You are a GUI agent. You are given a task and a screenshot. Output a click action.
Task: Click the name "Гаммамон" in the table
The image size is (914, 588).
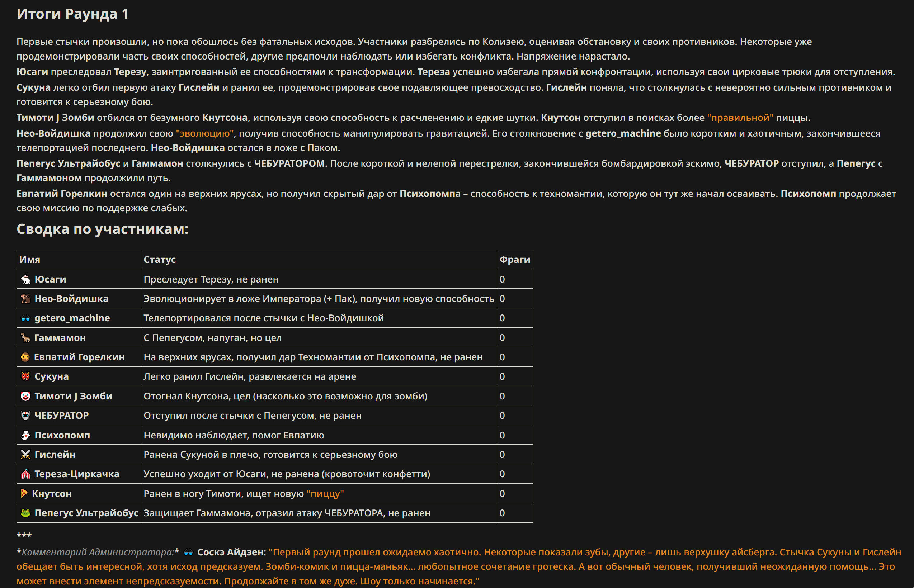coord(60,338)
